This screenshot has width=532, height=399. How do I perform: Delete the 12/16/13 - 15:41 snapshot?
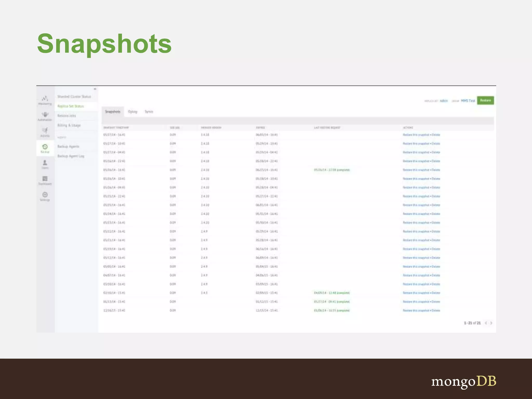tap(436, 310)
